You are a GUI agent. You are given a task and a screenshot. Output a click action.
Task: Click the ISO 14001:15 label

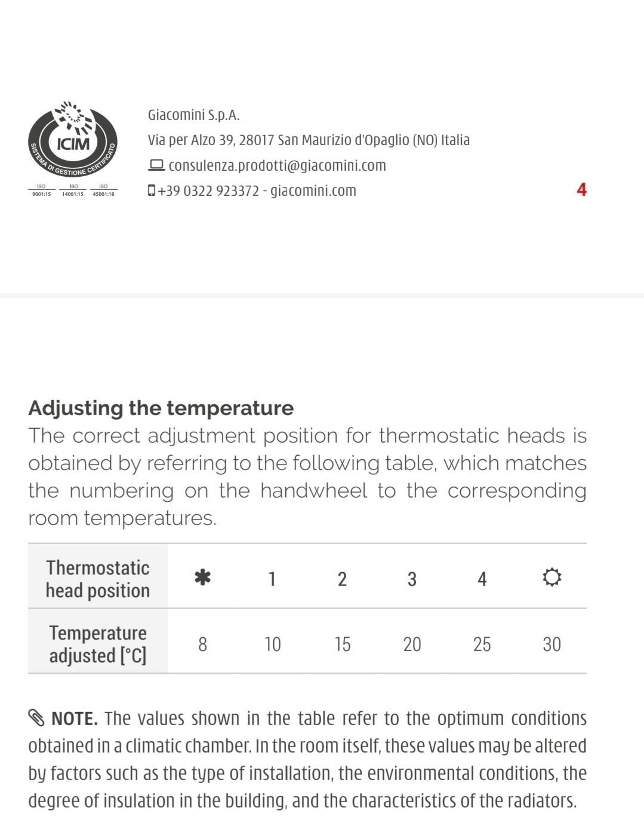73,190
